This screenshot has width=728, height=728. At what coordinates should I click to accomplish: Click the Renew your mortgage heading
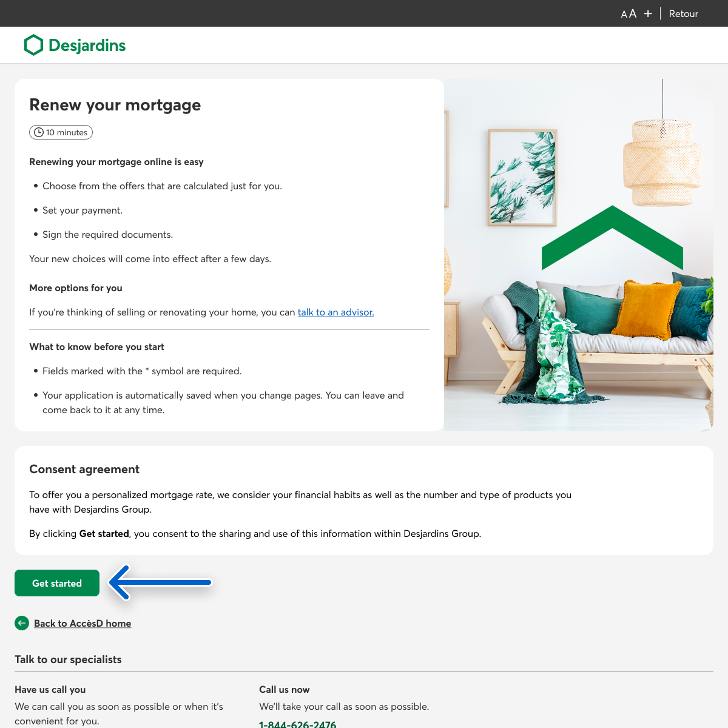coord(115,105)
